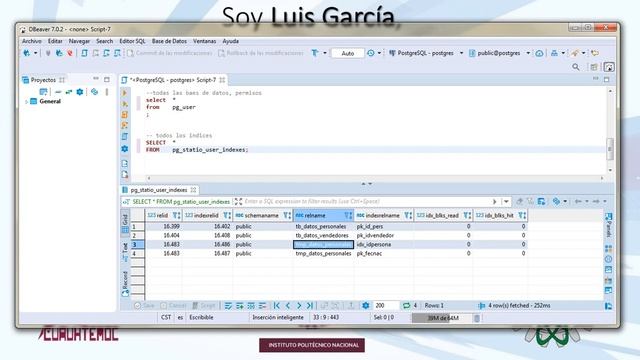
Task: Click link with editor icon in Proyectos
Action: (x=69, y=92)
